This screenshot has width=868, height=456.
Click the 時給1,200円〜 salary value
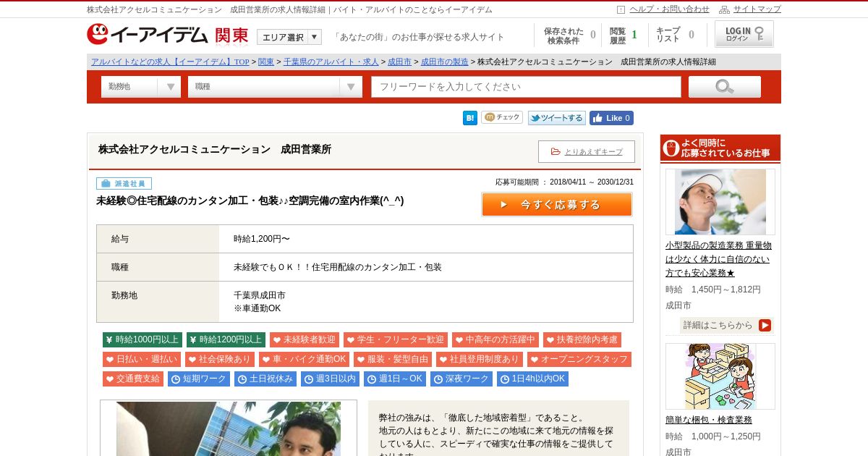(x=262, y=239)
